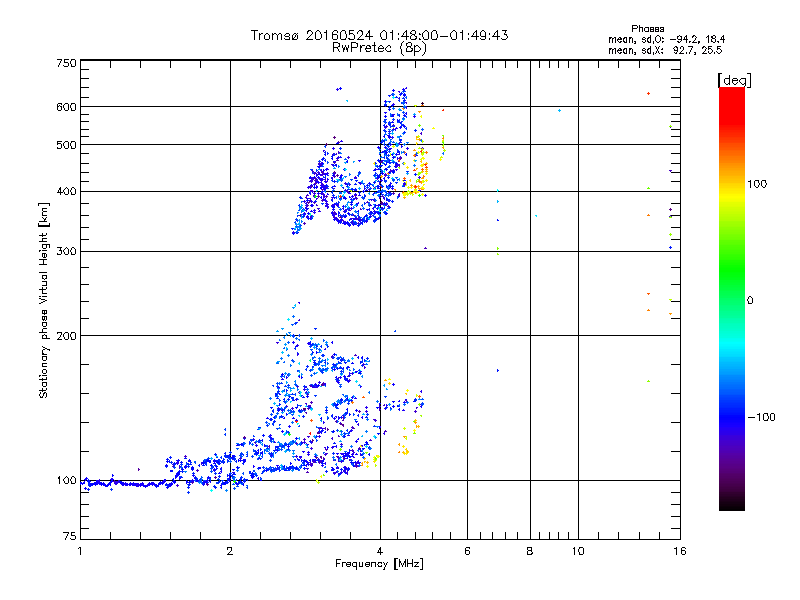The width and height of the screenshot is (800, 600).
Task: Click the "mean, sd,O: -94.2, 18.4" line
Action: [x=666, y=39]
